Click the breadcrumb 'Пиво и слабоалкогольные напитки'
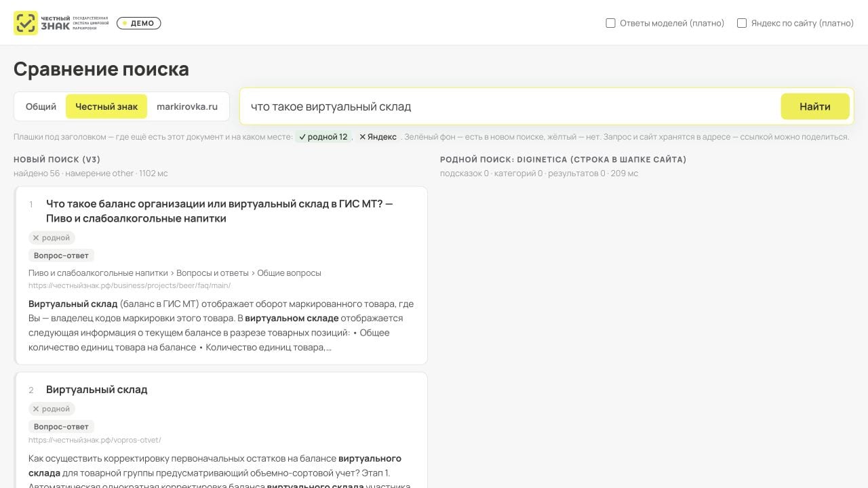The height and width of the screenshot is (488, 868). [98, 273]
